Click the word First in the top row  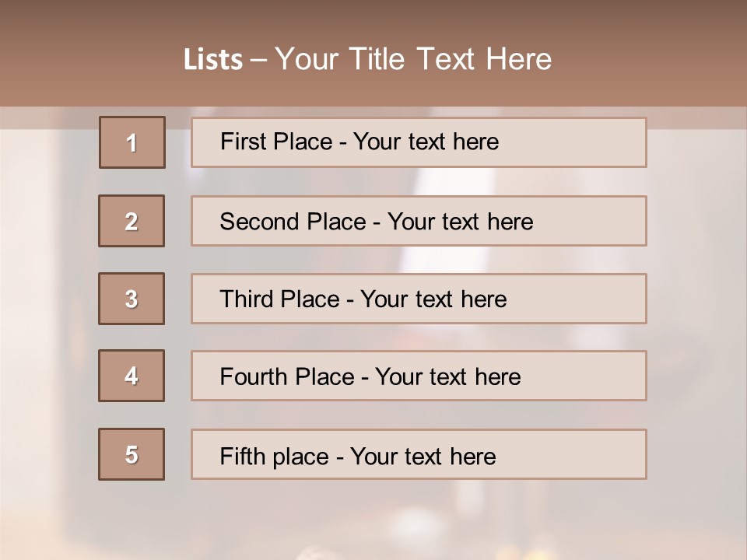tap(240, 142)
